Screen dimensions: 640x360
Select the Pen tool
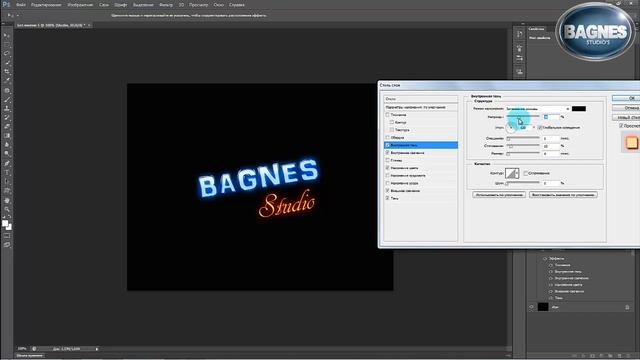(7, 163)
